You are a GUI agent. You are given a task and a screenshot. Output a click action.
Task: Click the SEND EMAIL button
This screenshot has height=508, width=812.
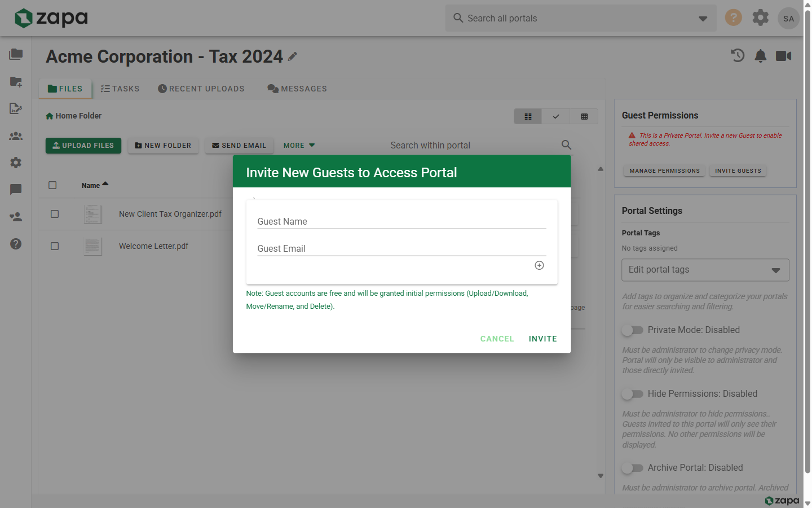click(x=239, y=146)
